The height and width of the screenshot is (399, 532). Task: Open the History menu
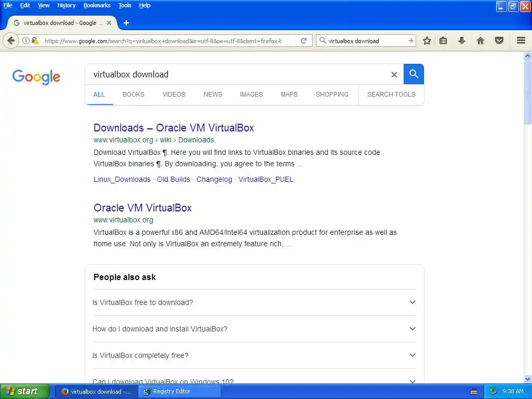click(x=66, y=5)
